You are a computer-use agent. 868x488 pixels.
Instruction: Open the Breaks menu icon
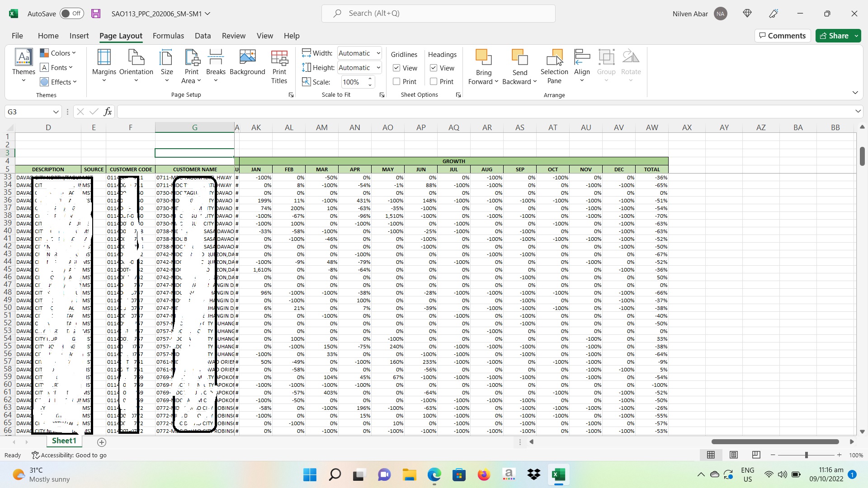[x=216, y=58]
